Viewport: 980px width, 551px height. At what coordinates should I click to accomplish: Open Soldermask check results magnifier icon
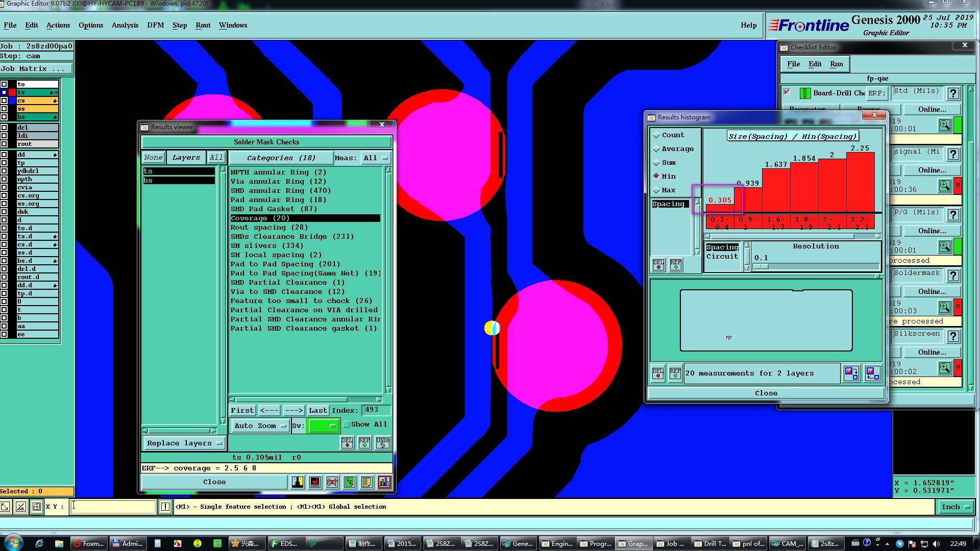pyautogui.click(x=944, y=307)
